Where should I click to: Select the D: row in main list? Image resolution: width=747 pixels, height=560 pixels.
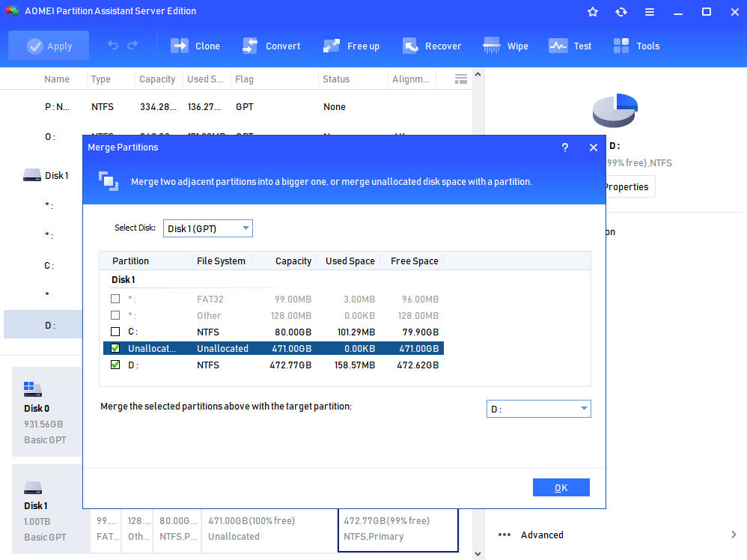(x=43, y=325)
